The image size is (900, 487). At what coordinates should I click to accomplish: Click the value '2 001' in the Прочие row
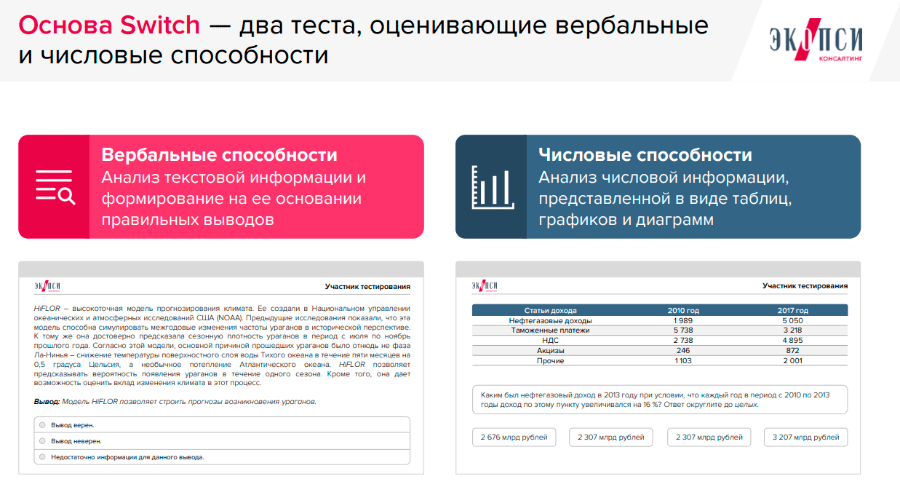click(793, 361)
